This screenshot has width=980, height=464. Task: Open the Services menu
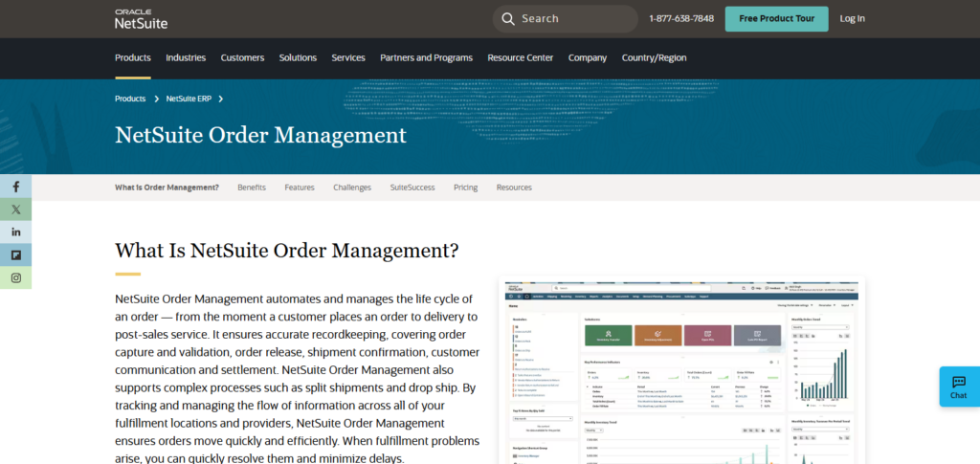348,57
